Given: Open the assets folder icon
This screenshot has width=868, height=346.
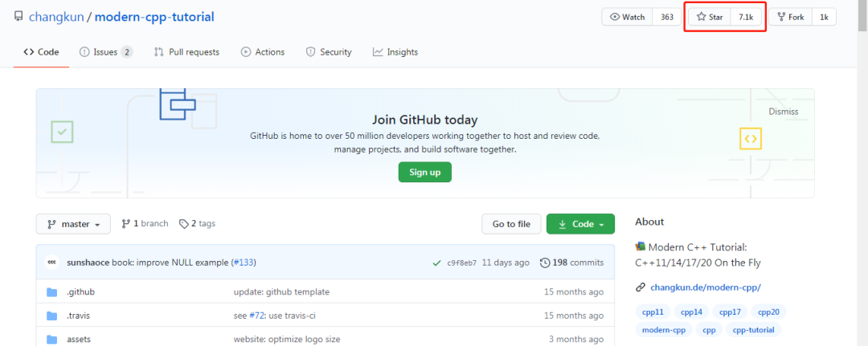Looking at the screenshot, I should [52, 339].
